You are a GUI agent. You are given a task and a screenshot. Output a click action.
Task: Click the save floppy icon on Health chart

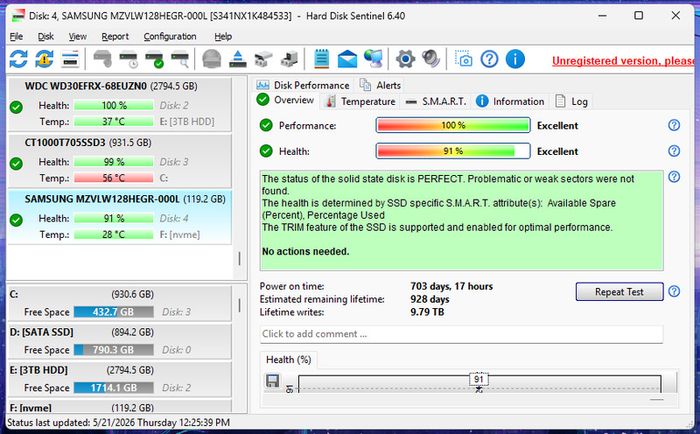pos(272,381)
